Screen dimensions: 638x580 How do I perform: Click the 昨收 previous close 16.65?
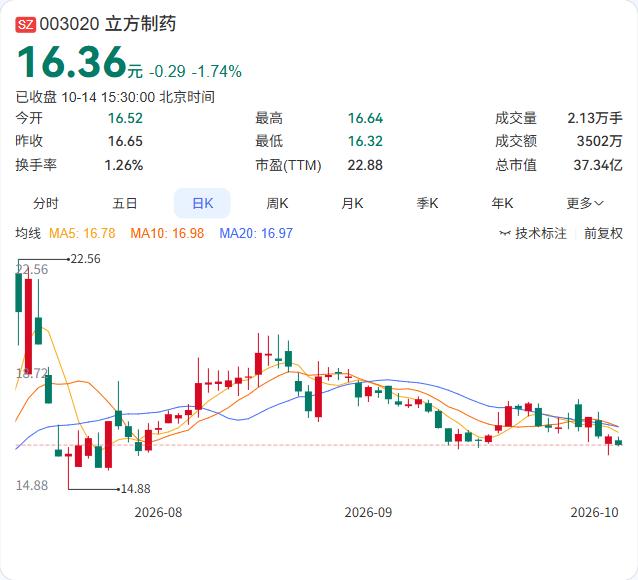125,141
